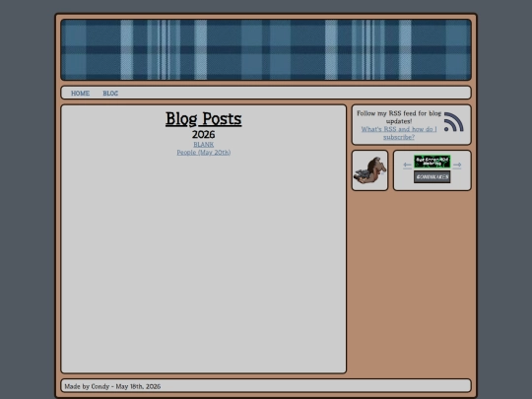532x399 pixels.
Task: Open the BLOG navigation link
Action: [110, 94]
